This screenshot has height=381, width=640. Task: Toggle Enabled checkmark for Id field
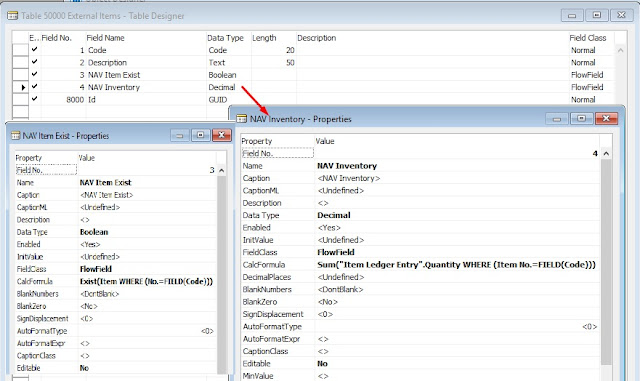34,98
